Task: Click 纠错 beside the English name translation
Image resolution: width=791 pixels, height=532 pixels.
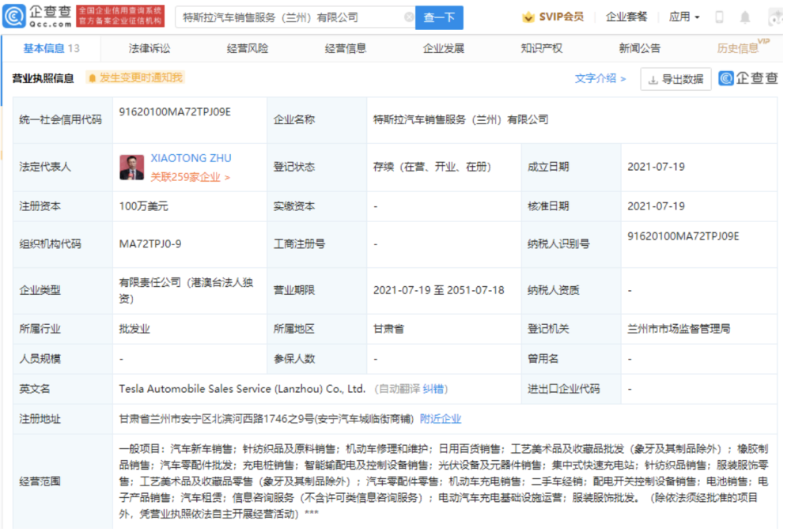Action: [x=435, y=389]
